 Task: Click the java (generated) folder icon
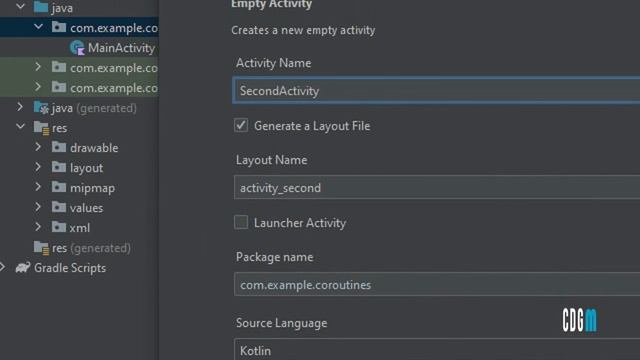point(41,107)
